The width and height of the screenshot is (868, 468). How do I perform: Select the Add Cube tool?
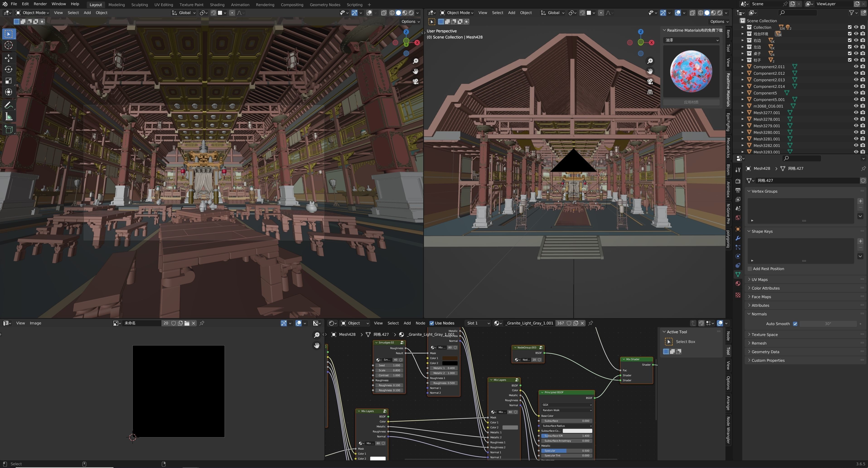point(9,129)
